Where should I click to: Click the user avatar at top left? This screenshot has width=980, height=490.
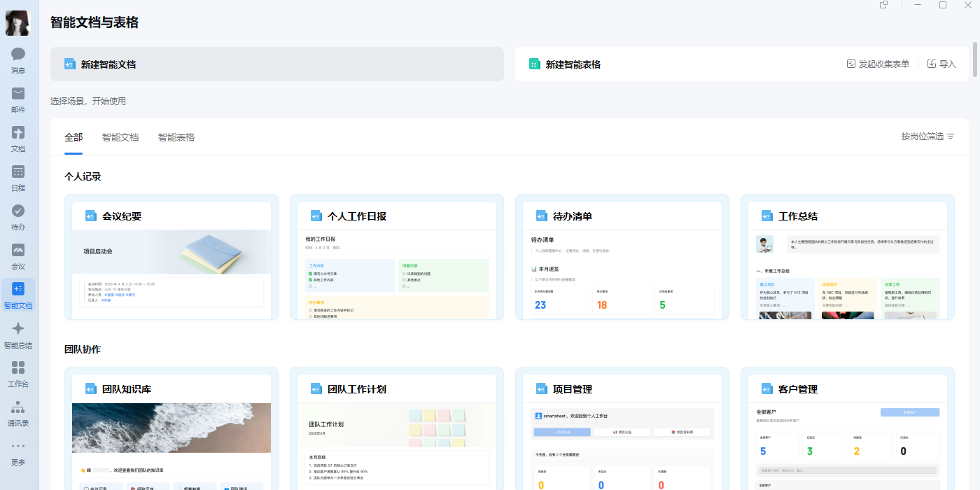pos(18,23)
